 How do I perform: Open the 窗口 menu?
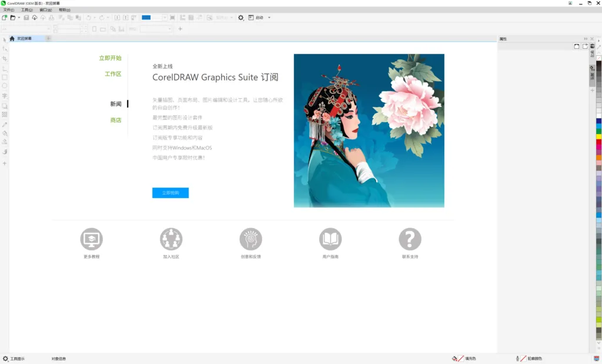pos(45,10)
